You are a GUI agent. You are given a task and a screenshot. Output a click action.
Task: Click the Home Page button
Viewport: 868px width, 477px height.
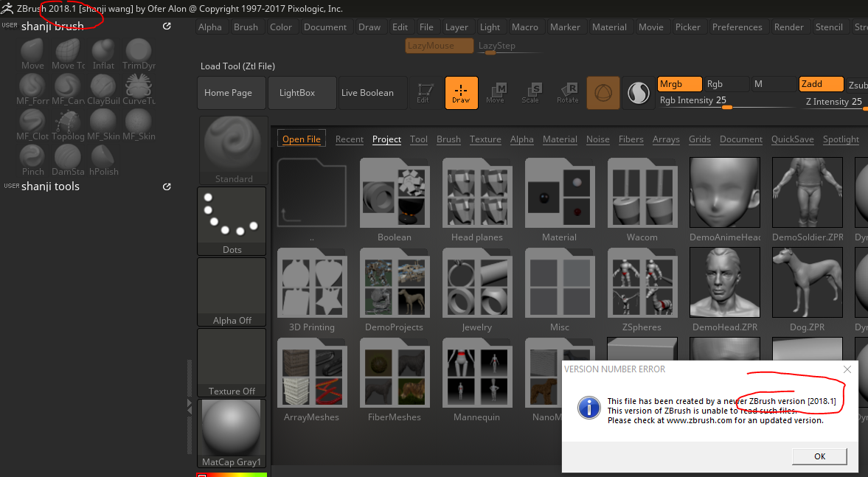click(232, 93)
